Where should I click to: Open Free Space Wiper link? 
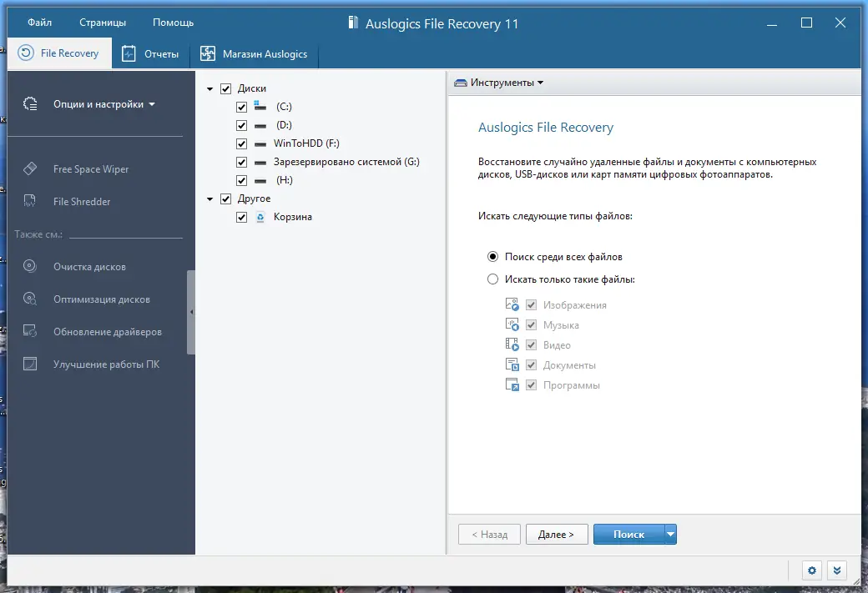pos(91,168)
